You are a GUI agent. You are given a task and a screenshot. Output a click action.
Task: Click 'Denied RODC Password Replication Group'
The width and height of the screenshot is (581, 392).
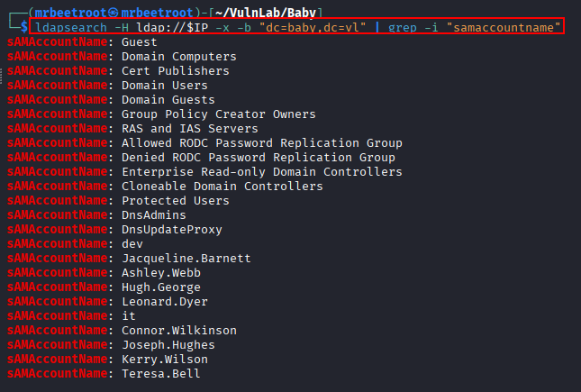pyautogui.click(x=259, y=158)
